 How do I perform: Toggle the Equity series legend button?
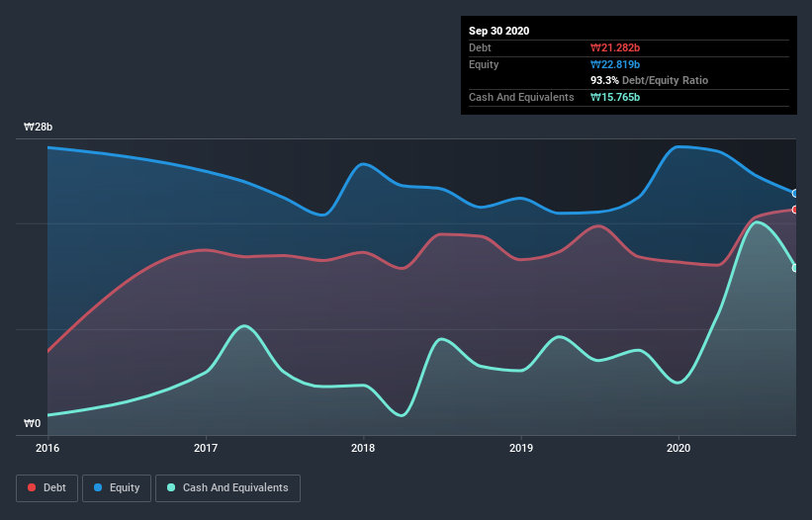117,488
